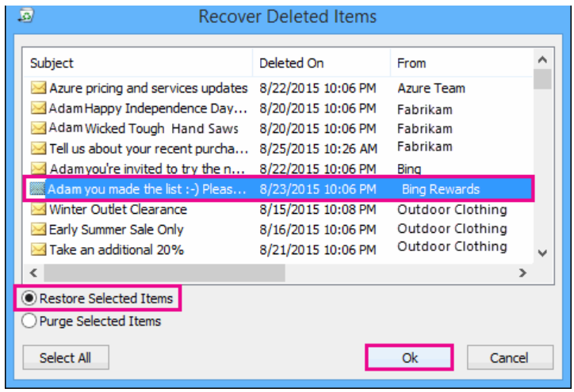Click the vertical scrollbar thumb

pyautogui.click(x=542, y=79)
